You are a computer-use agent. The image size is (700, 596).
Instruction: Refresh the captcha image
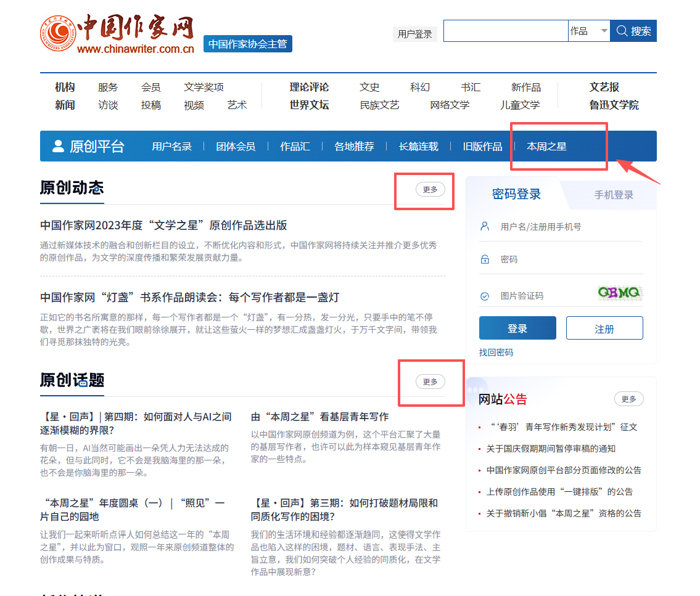point(620,293)
